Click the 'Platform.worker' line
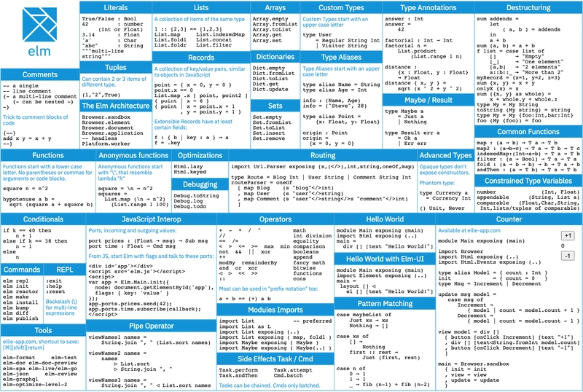The width and height of the screenshot is (583, 392). click(x=106, y=144)
